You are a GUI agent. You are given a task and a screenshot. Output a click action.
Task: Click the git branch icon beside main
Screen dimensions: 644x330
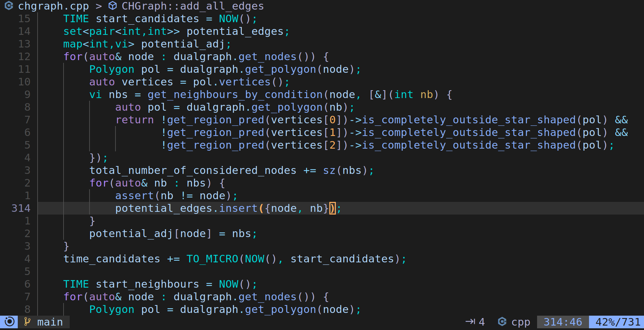[x=27, y=322]
